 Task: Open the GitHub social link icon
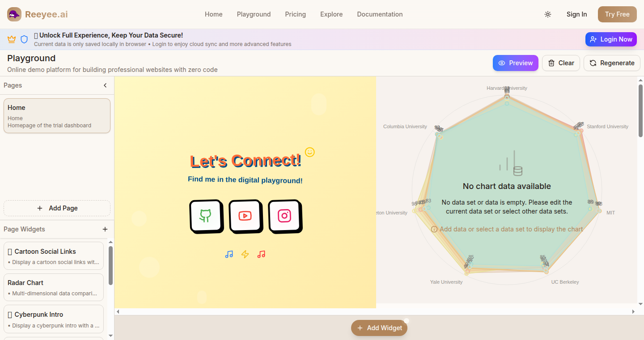pos(206,216)
